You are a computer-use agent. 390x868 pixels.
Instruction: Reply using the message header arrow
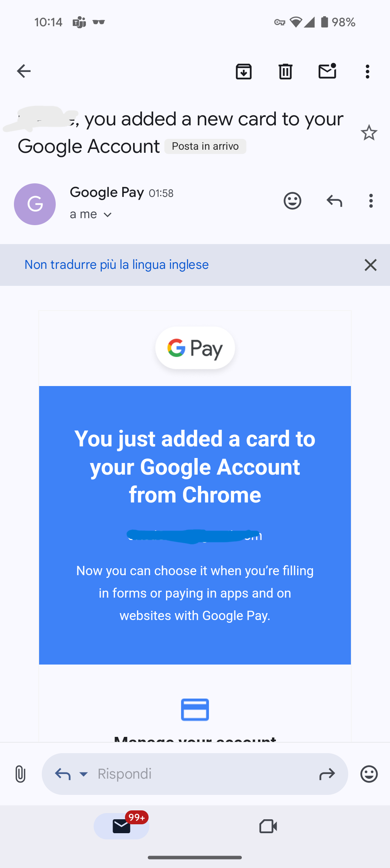[334, 201]
